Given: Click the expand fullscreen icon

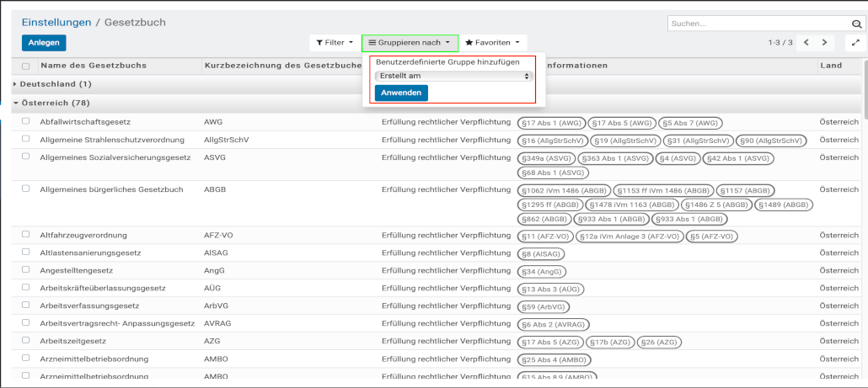Looking at the screenshot, I should coord(856,42).
